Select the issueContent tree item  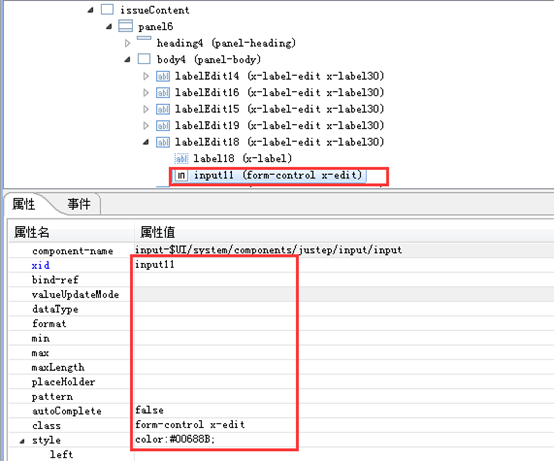click(x=154, y=10)
